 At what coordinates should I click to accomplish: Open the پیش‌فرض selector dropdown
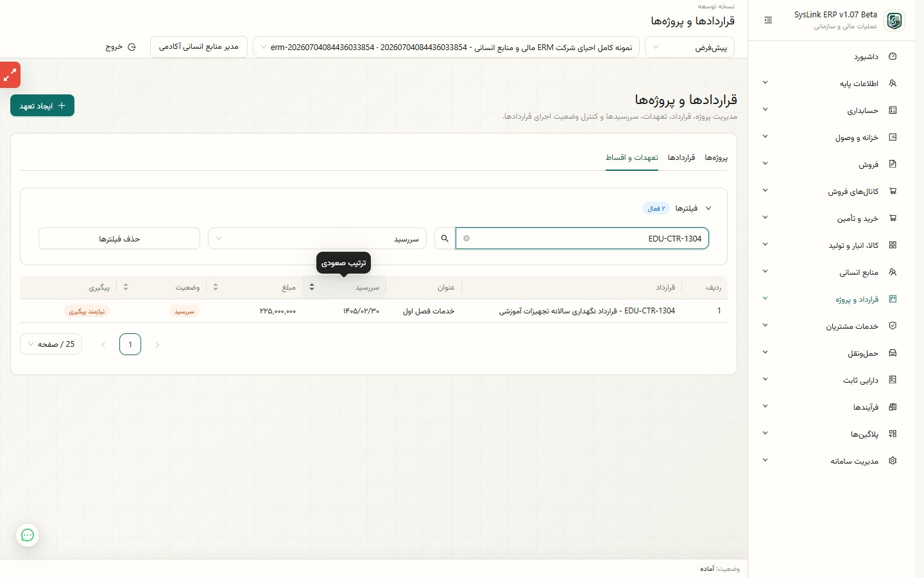[690, 47]
